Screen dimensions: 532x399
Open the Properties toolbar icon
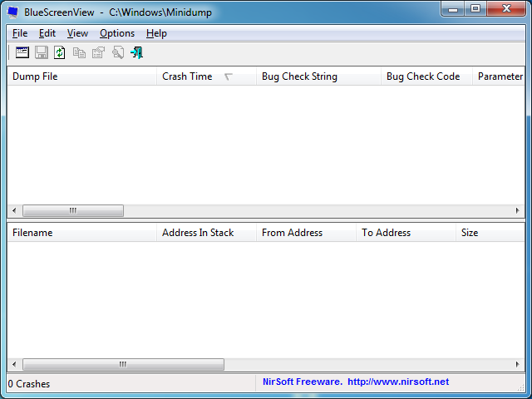[98, 52]
